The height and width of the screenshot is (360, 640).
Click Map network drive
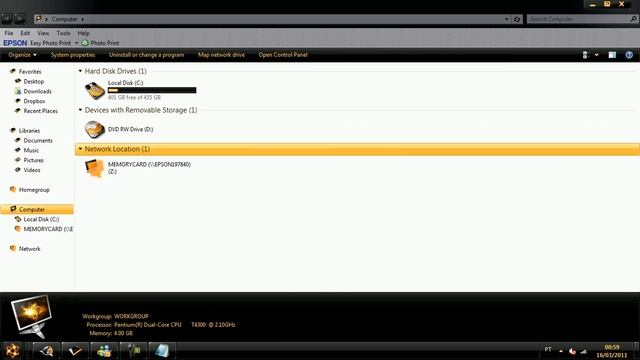[221, 55]
